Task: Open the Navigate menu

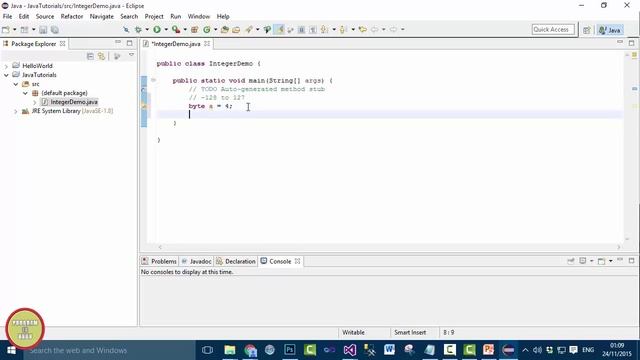Action: 102,16
